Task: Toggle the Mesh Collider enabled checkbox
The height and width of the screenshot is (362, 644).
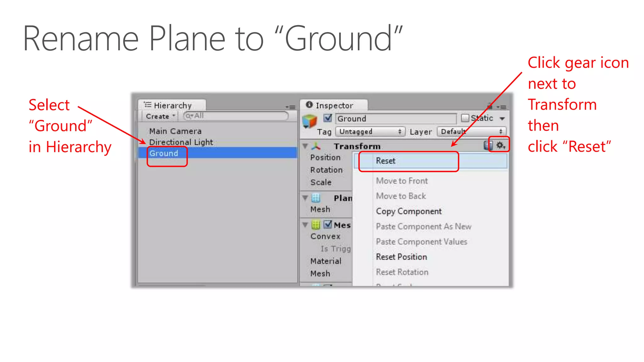Action: click(x=328, y=224)
